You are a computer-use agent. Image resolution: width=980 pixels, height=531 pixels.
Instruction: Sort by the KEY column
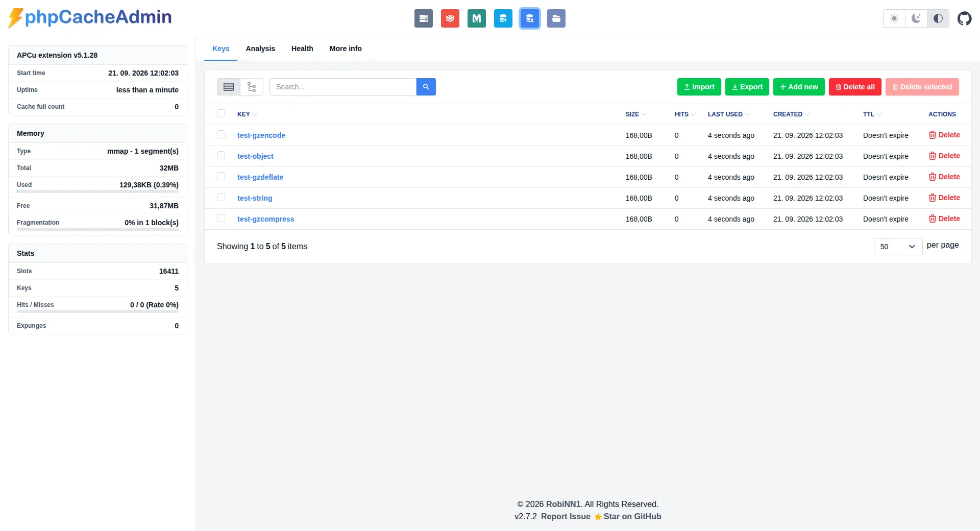point(247,114)
